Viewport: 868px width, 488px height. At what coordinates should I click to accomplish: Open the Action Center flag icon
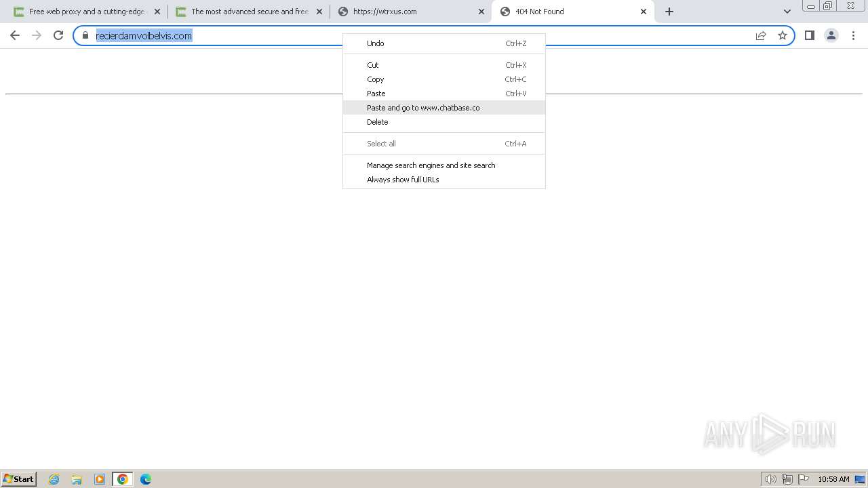coord(804,479)
